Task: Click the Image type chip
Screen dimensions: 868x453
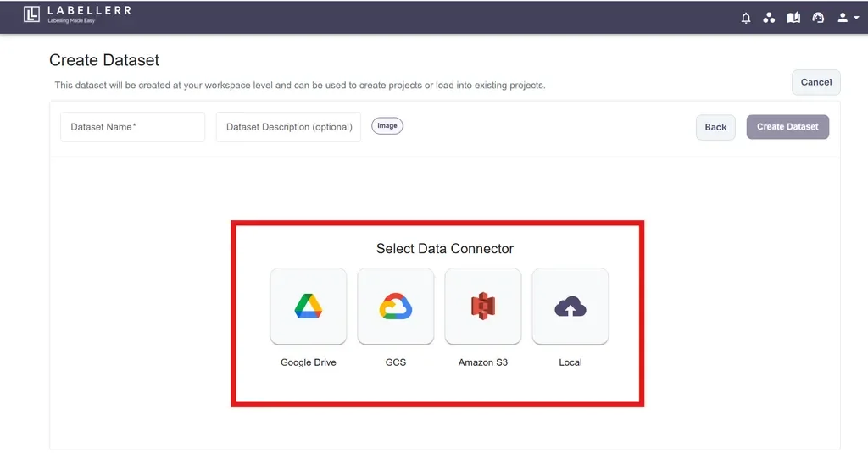Action: [387, 125]
